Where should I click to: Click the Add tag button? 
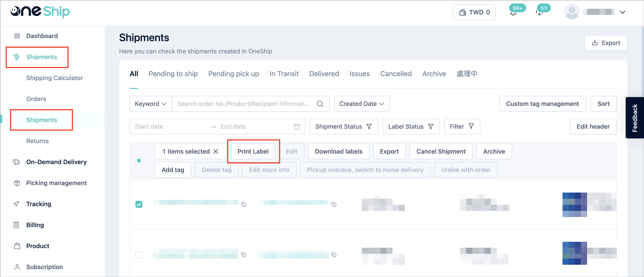(x=173, y=170)
